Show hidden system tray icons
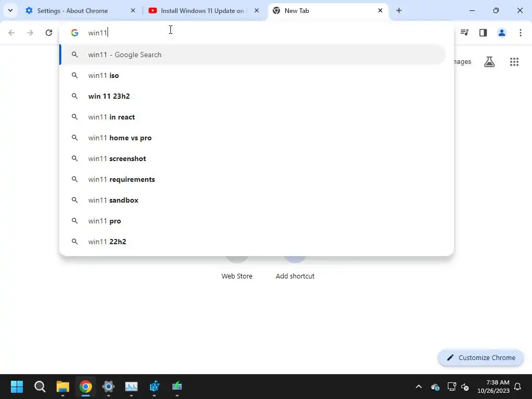 419,387
